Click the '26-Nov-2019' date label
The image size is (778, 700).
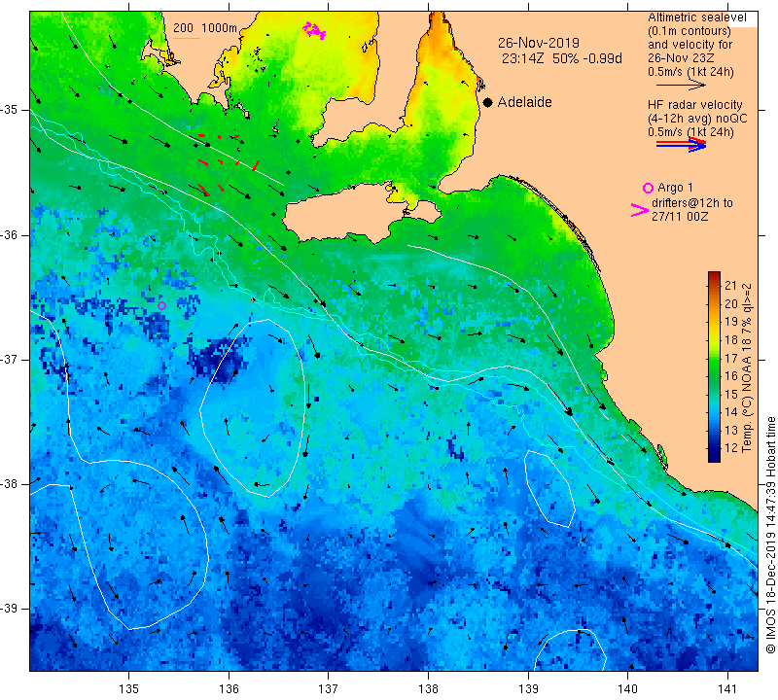[x=539, y=43]
